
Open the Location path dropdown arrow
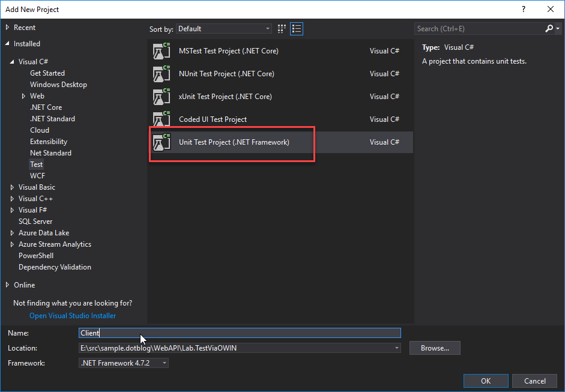pyautogui.click(x=396, y=348)
